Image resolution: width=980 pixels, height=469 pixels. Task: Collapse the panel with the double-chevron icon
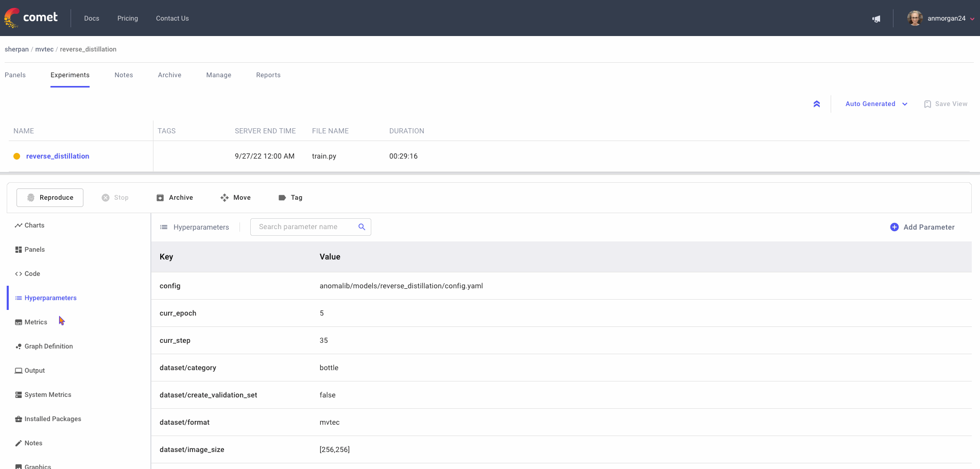pyautogui.click(x=817, y=104)
